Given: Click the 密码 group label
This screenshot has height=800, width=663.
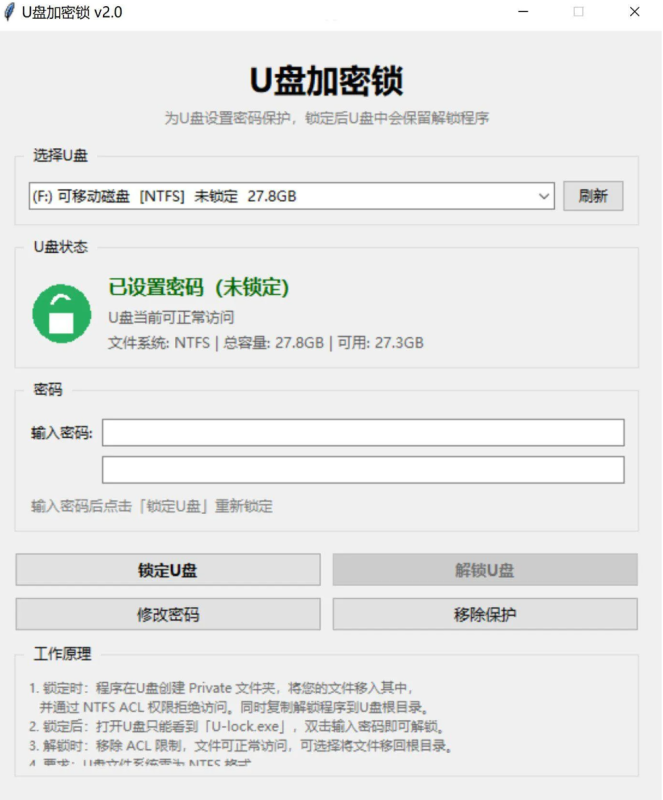Looking at the screenshot, I should (47, 390).
